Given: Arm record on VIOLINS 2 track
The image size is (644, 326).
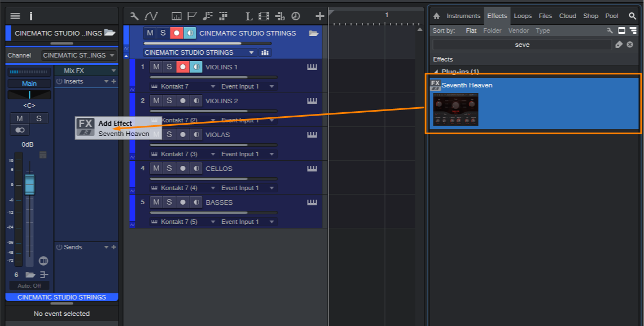Looking at the screenshot, I should [183, 100].
